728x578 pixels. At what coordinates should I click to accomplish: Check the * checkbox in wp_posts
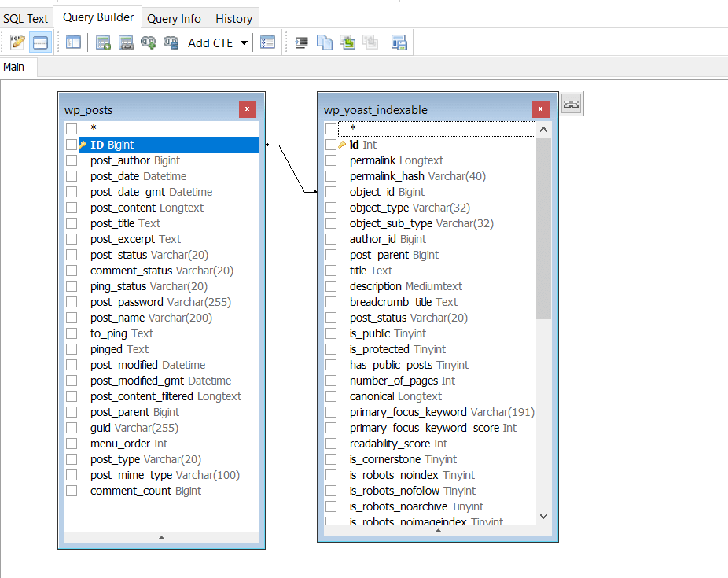(x=72, y=128)
